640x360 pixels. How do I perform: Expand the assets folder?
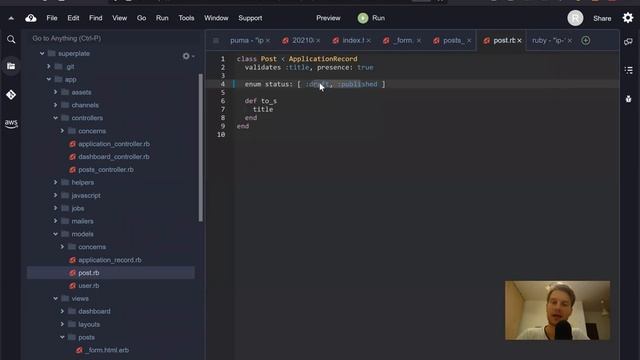pyautogui.click(x=56, y=92)
